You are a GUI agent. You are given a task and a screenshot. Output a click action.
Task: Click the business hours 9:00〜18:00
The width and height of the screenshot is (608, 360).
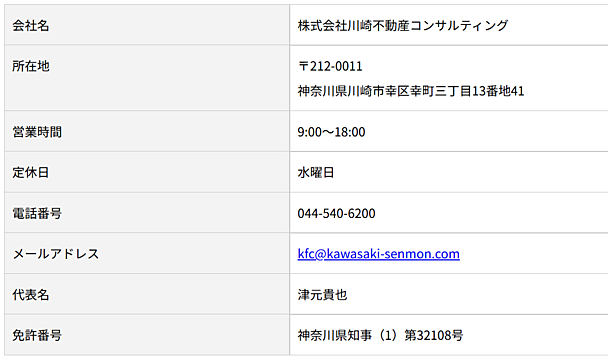pyautogui.click(x=331, y=132)
